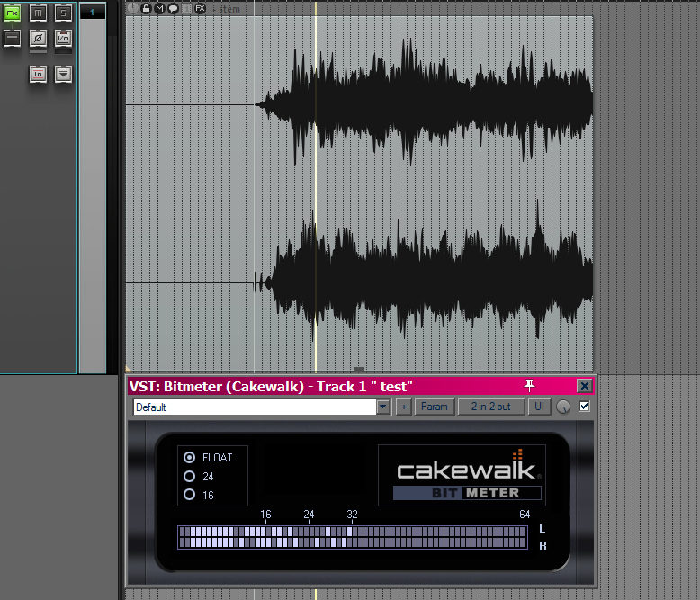Click the + preset button
Viewport: 700px width, 600px height.
click(x=404, y=407)
